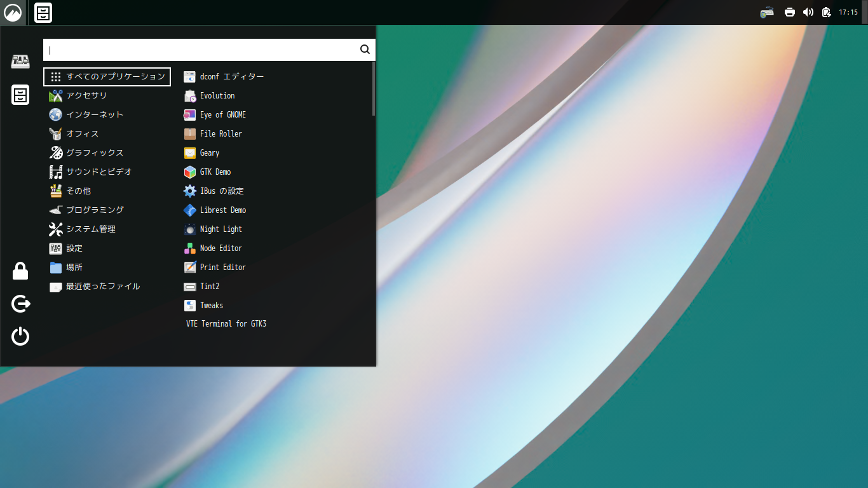Click the application list scrollbar

(374, 89)
